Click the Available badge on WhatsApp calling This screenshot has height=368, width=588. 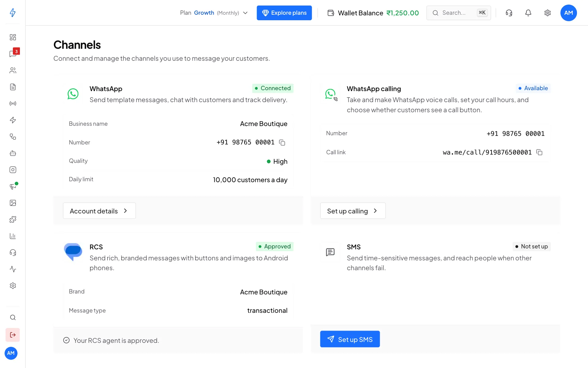(533, 88)
